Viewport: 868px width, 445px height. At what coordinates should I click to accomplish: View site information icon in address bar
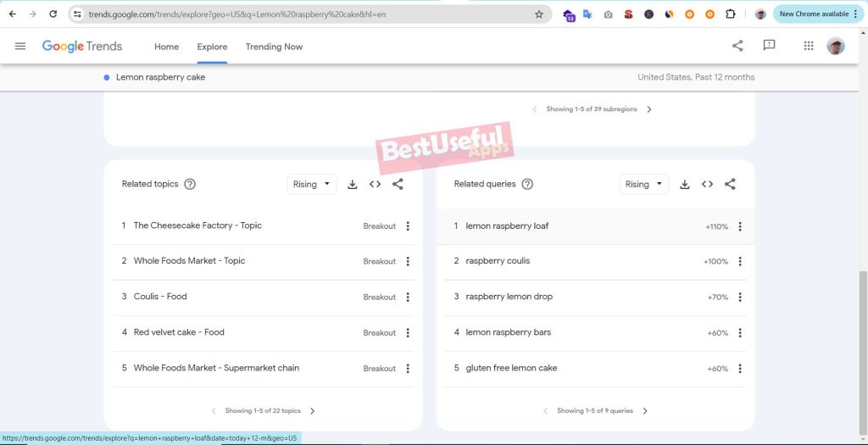[77, 14]
